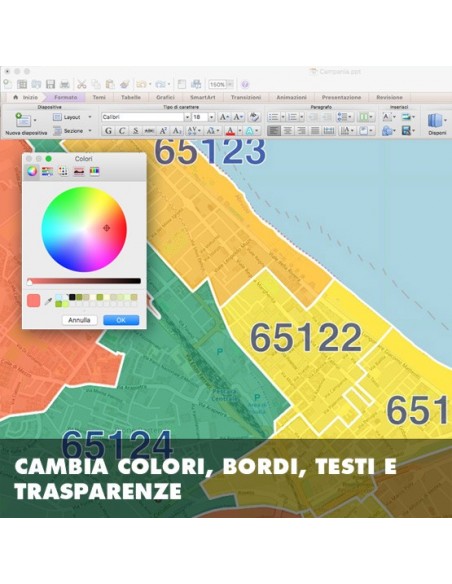Select the image palettes tab in Colori
Image resolution: width=452 pixels, height=584 pixels.
[x=79, y=171]
